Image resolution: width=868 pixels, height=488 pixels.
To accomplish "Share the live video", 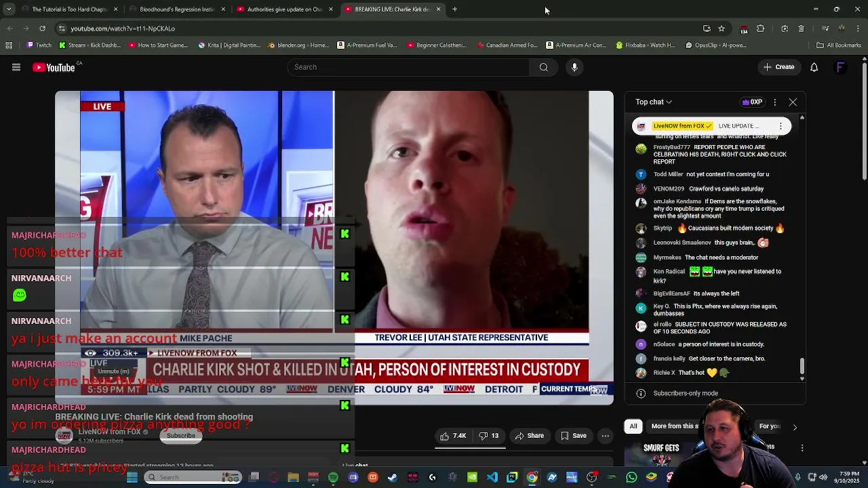I will (530, 436).
